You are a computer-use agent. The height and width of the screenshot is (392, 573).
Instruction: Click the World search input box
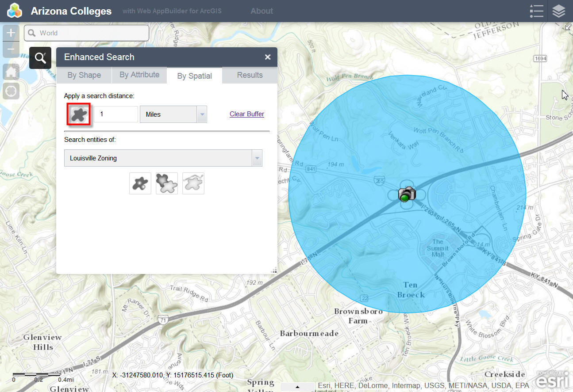coord(87,33)
